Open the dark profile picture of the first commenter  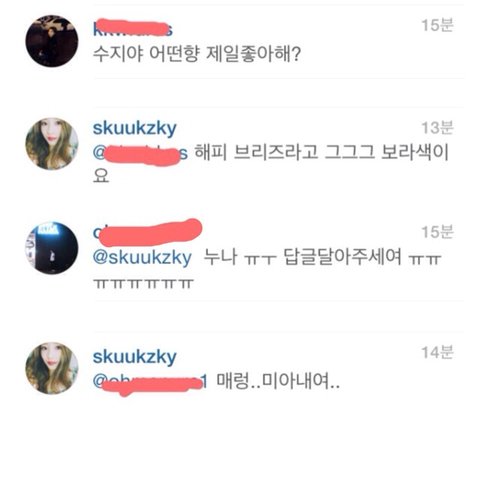(x=52, y=41)
